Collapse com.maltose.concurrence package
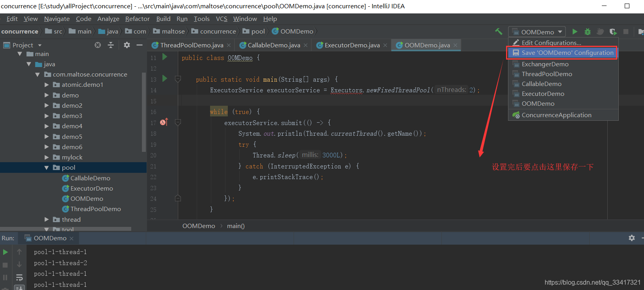This screenshot has height=290, width=644. (37, 74)
